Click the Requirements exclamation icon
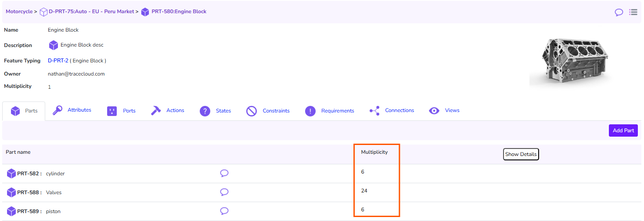 pos(310,111)
